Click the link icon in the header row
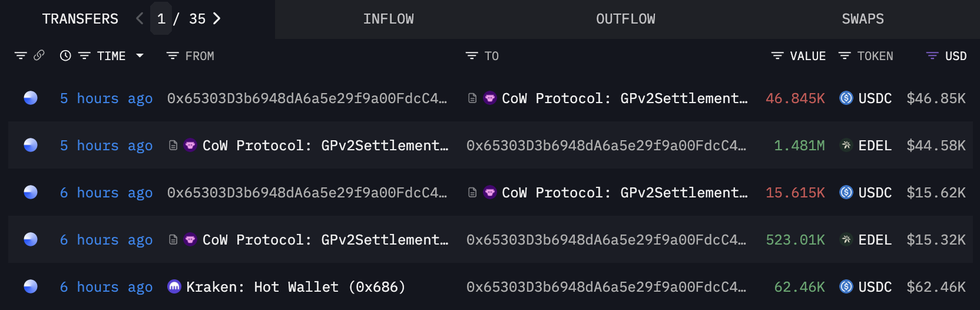Image resolution: width=980 pixels, height=310 pixels. [39, 55]
